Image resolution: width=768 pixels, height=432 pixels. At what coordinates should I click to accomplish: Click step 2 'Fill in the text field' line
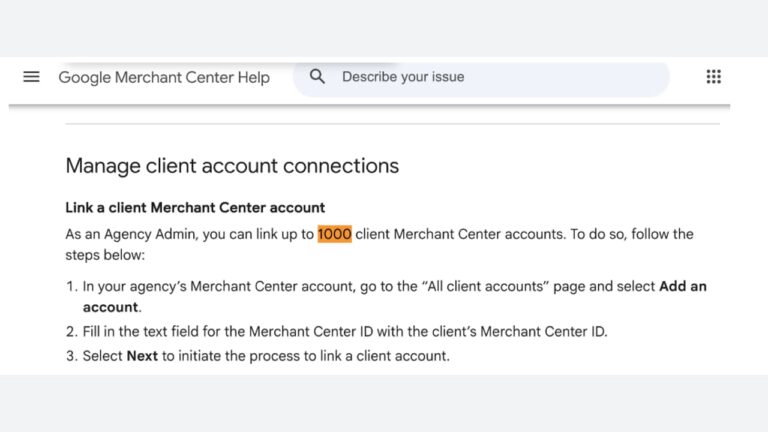click(345, 332)
